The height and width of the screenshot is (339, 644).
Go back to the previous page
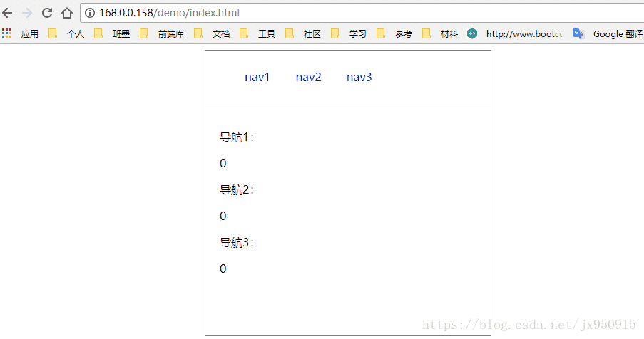point(7,13)
